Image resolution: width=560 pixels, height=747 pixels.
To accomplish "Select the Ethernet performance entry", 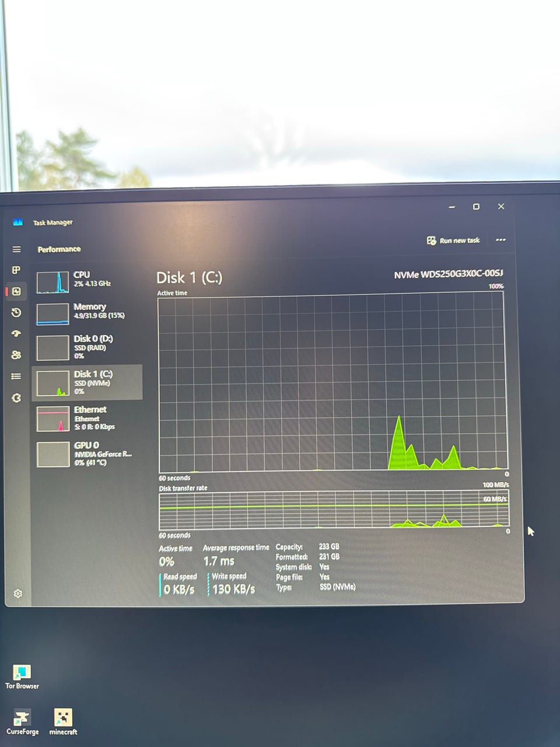I will click(87, 418).
